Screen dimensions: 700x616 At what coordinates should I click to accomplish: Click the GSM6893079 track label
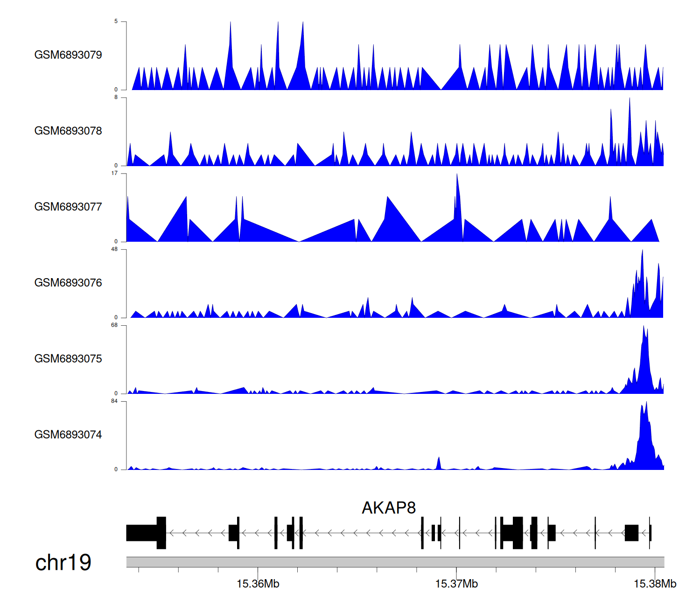pyautogui.click(x=68, y=55)
